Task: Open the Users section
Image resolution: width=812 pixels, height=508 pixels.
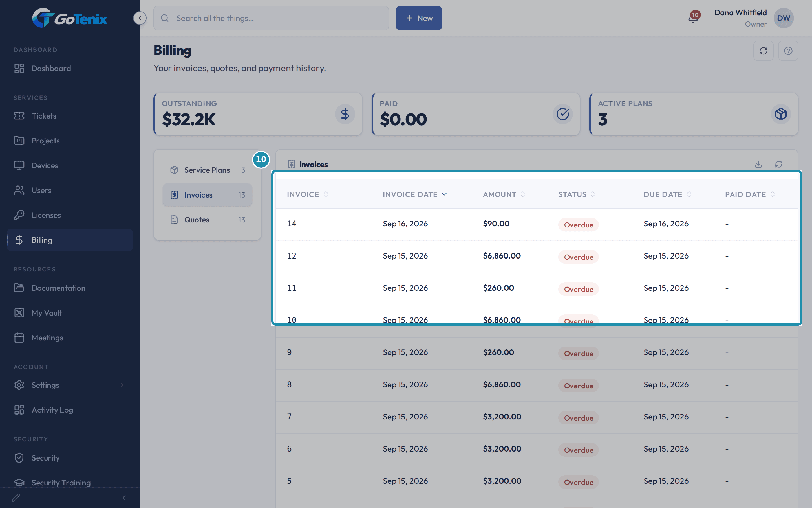Action: click(x=70, y=190)
